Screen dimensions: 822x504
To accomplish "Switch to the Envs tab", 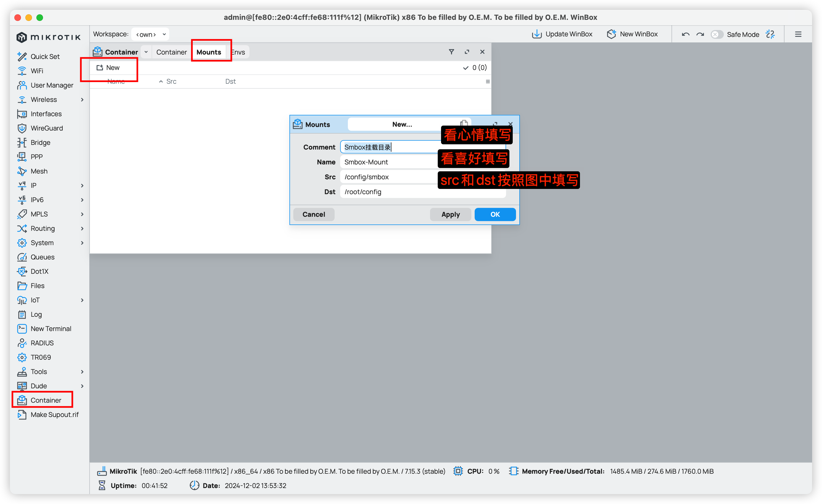I will point(238,52).
